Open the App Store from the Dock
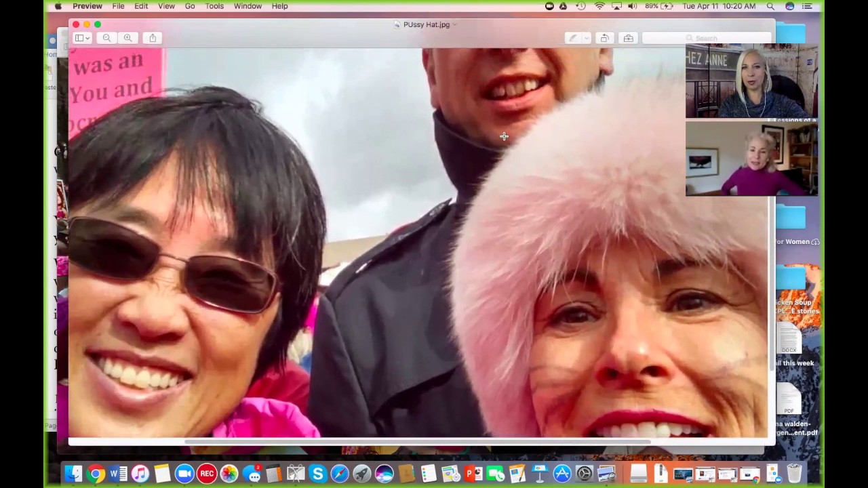Viewport: 868px width, 488px height. (562, 473)
